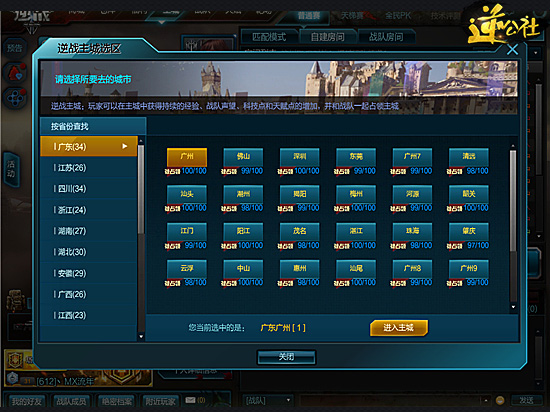This screenshot has width=550, height=412.
Task: Select the 珠海 city server button
Action: coord(412,231)
